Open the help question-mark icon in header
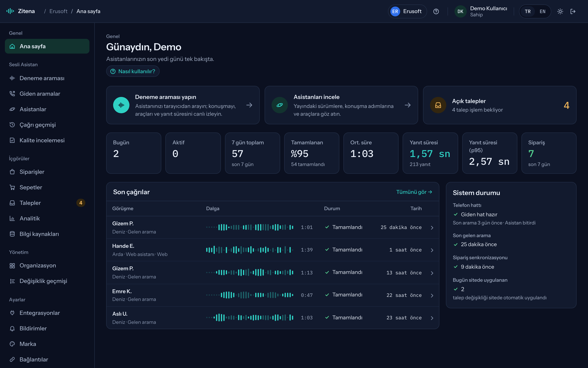The width and height of the screenshot is (588, 368). 436,11
